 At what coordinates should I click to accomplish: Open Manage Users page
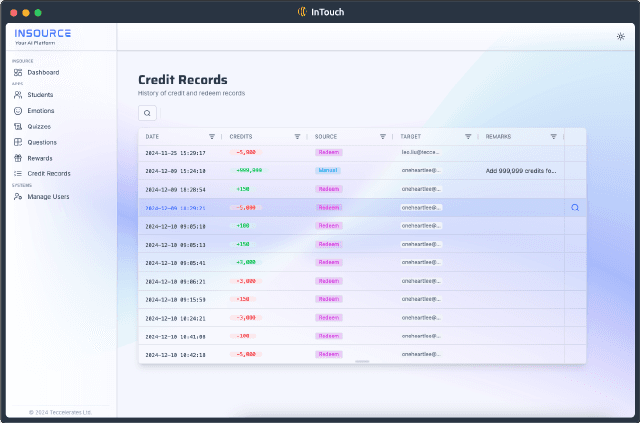coord(48,196)
